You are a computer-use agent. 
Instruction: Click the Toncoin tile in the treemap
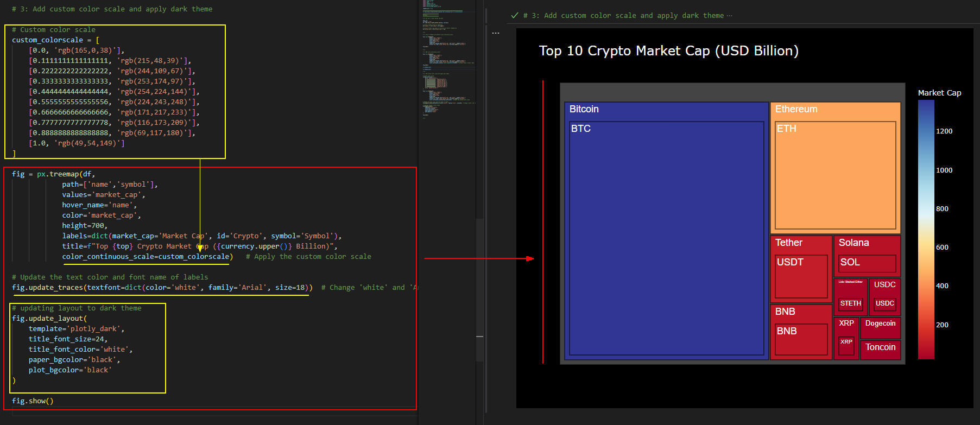click(880, 350)
